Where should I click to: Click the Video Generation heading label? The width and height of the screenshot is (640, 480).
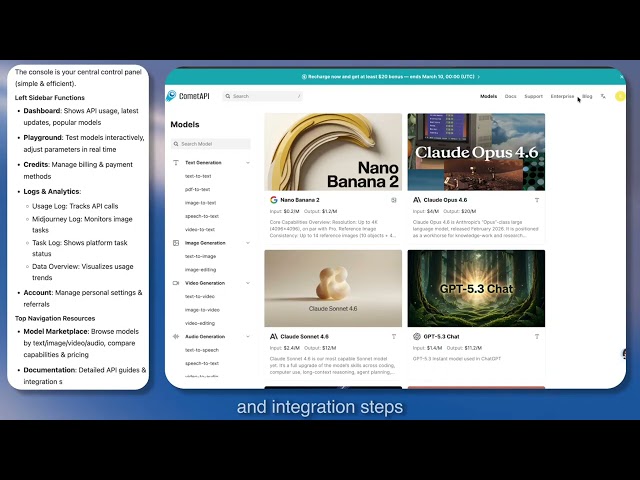[x=205, y=283]
